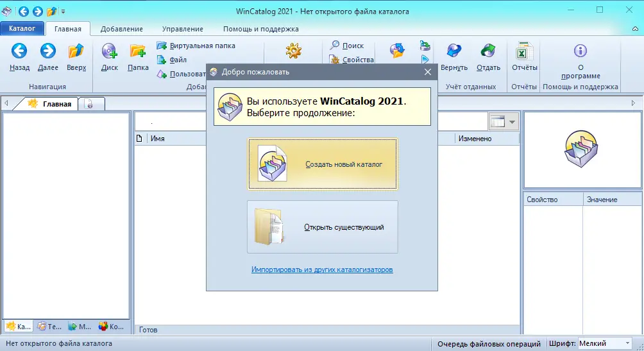Open Помощь и поддержка ribbon tab
This screenshot has height=351, width=644.
[x=261, y=29]
